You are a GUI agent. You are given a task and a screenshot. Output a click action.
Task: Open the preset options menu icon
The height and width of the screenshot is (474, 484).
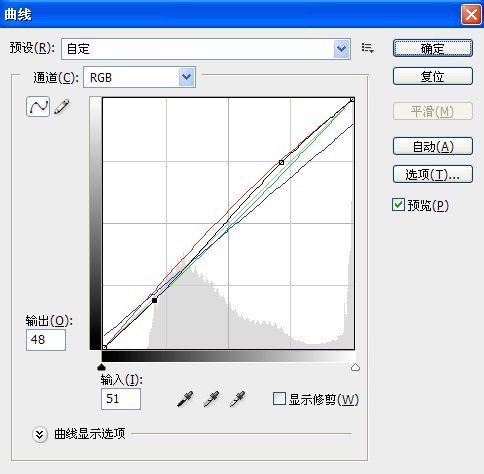367,48
